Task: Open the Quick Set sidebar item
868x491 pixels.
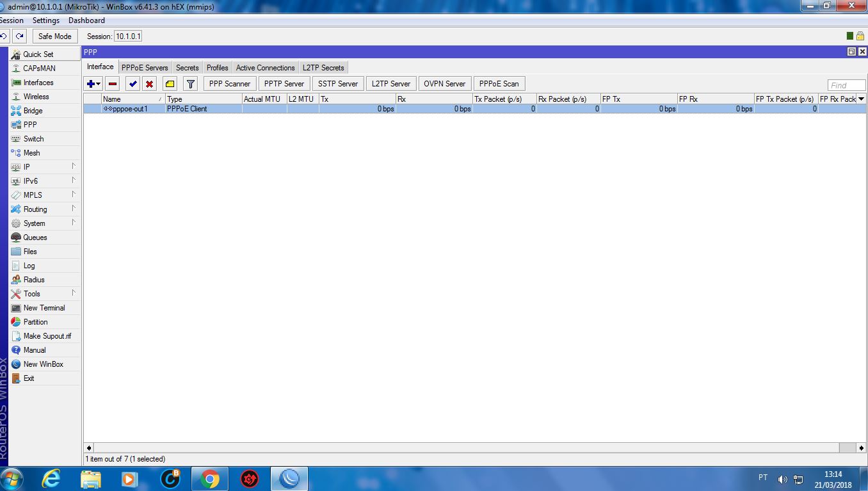Action: pos(45,54)
